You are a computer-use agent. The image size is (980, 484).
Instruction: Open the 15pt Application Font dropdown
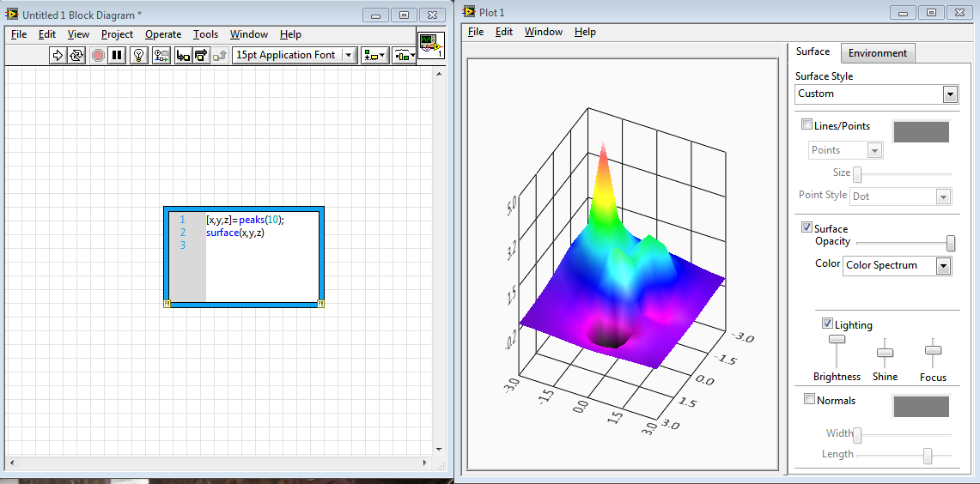pos(295,55)
